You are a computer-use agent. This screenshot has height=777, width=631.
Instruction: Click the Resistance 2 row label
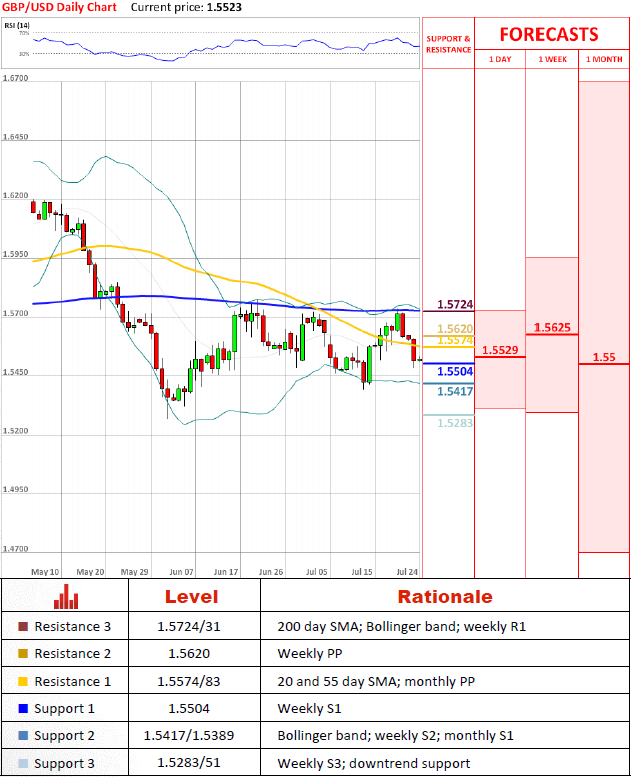(73, 654)
